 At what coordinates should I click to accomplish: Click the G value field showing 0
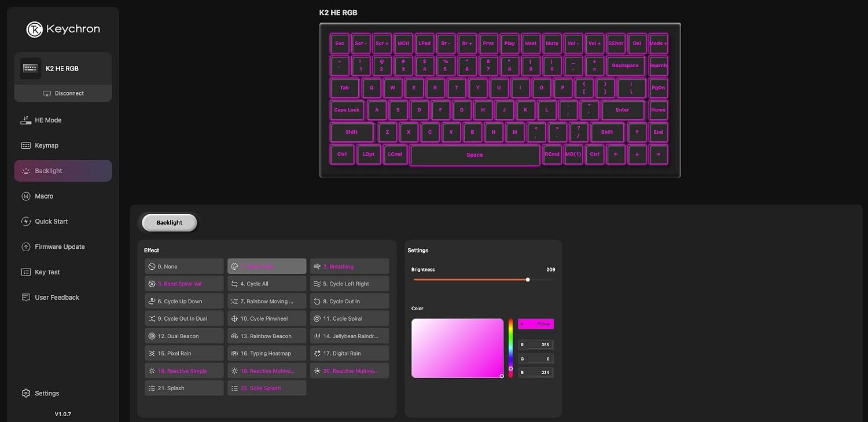(536, 358)
